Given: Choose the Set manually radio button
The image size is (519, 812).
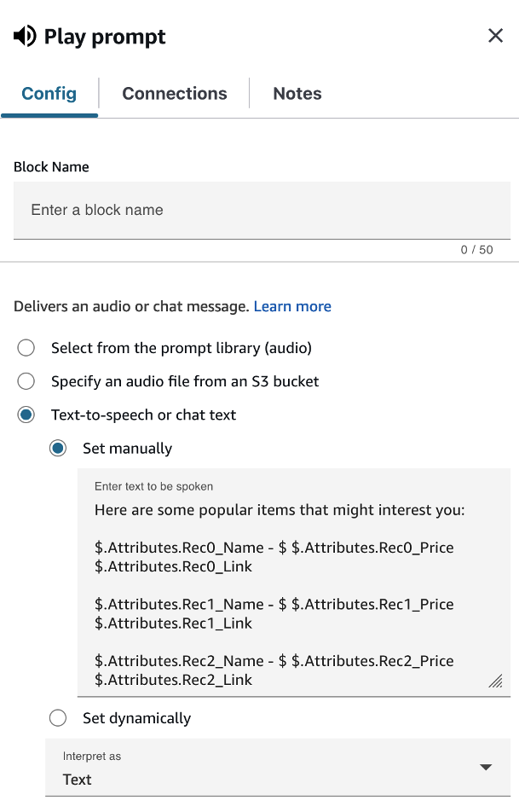Looking at the screenshot, I should tap(58, 449).
